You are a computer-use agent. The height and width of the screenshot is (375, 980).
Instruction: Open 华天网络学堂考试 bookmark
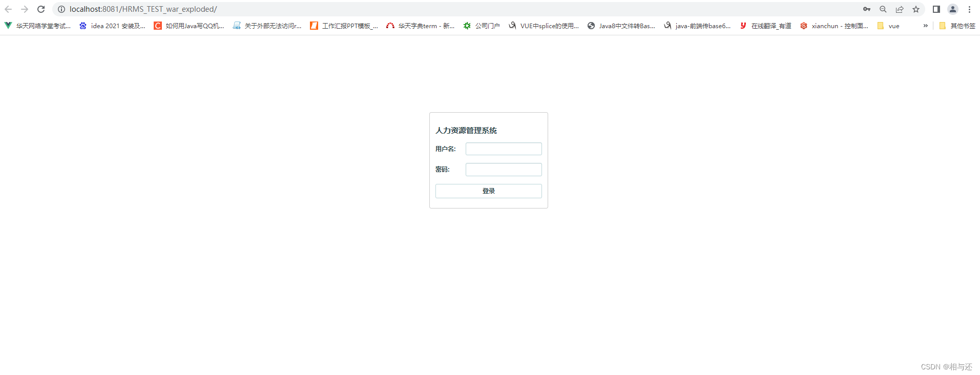(x=37, y=26)
